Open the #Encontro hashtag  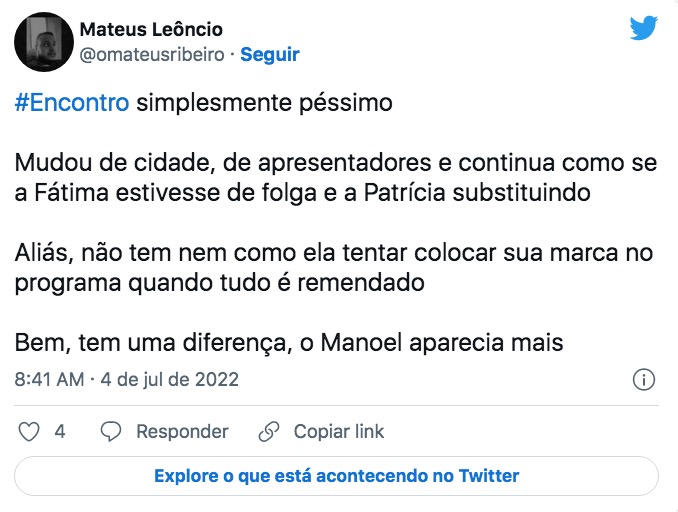click(72, 104)
